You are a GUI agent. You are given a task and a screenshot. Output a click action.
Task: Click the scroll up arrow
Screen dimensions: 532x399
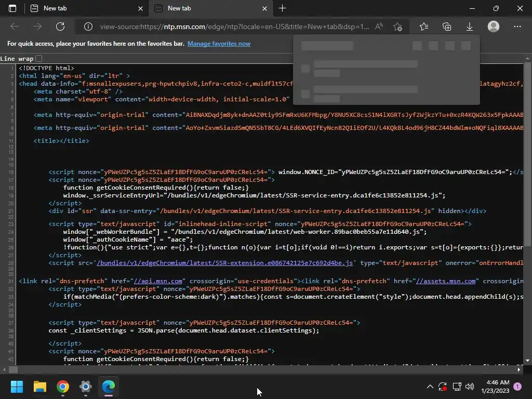tap(527, 58)
